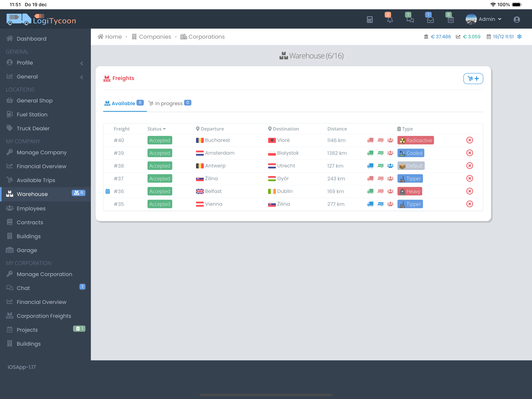
Task: Remove freight #40 with red X icon
Action: 470,140
